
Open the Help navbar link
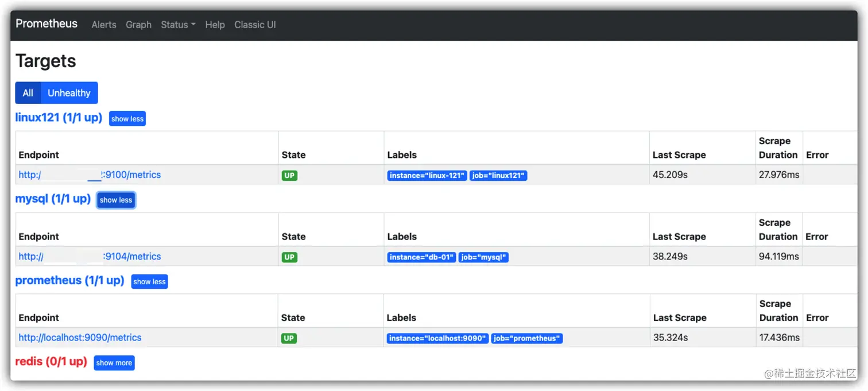(x=215, y=25)
